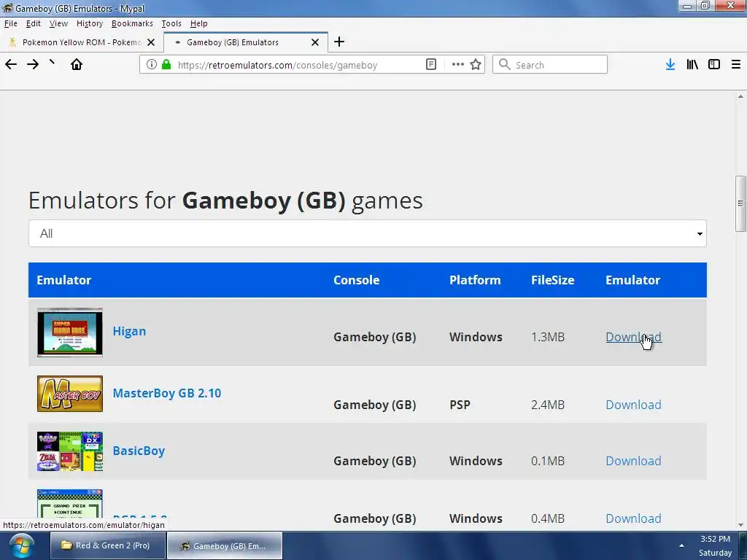The height and width of the screenshot is (560, 747).
Task: Download MasterBoy GB 2.10 for PSP
Action: [633, 404]
